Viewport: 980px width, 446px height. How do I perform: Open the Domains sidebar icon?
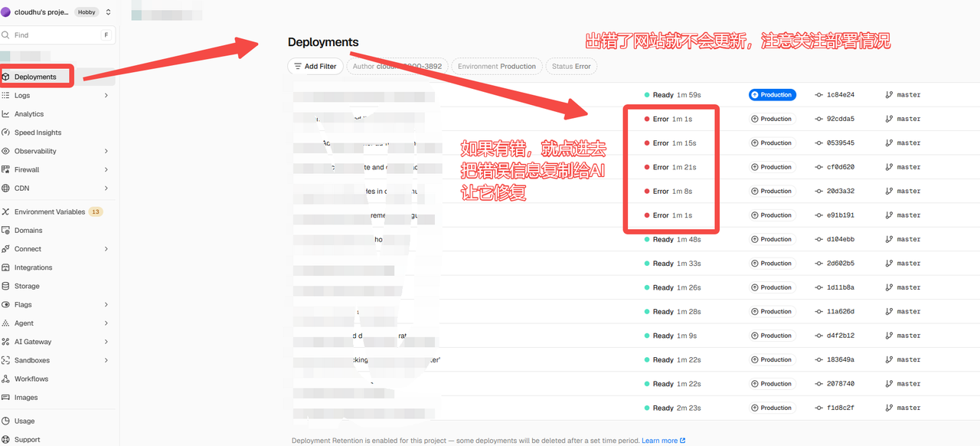5,230
